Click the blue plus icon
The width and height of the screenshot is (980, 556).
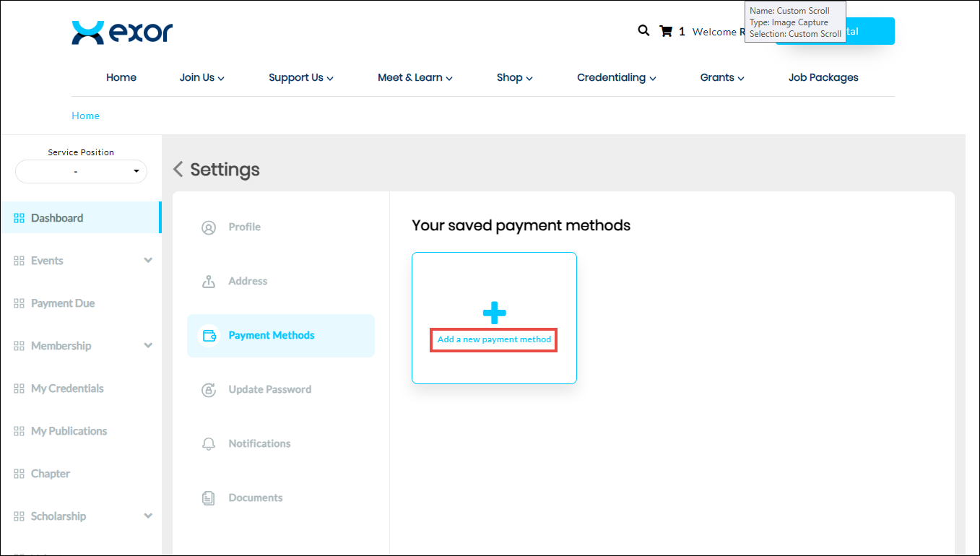click(x=494, y=313)
